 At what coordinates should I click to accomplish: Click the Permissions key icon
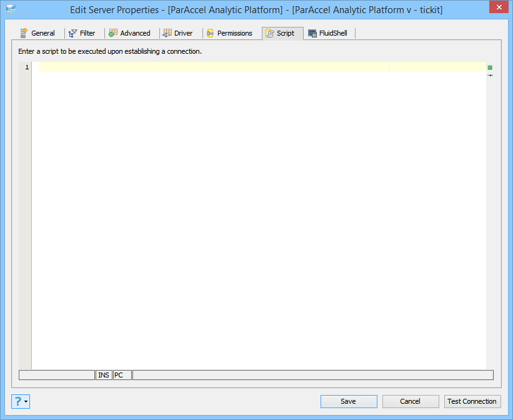pos(211,33)
